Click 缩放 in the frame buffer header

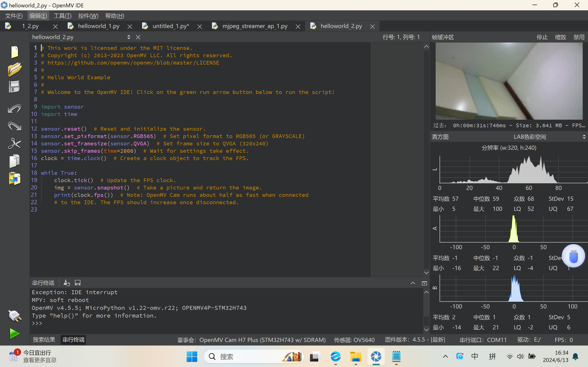(x=560, y=37)
